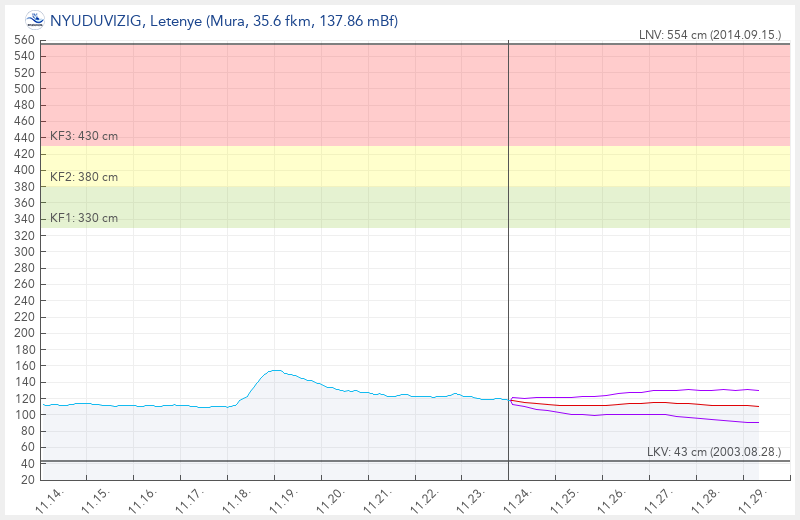Viewport: 800px width, 520px height.
Task: Click the 560 value on y-axis
Action: point(24,40)
